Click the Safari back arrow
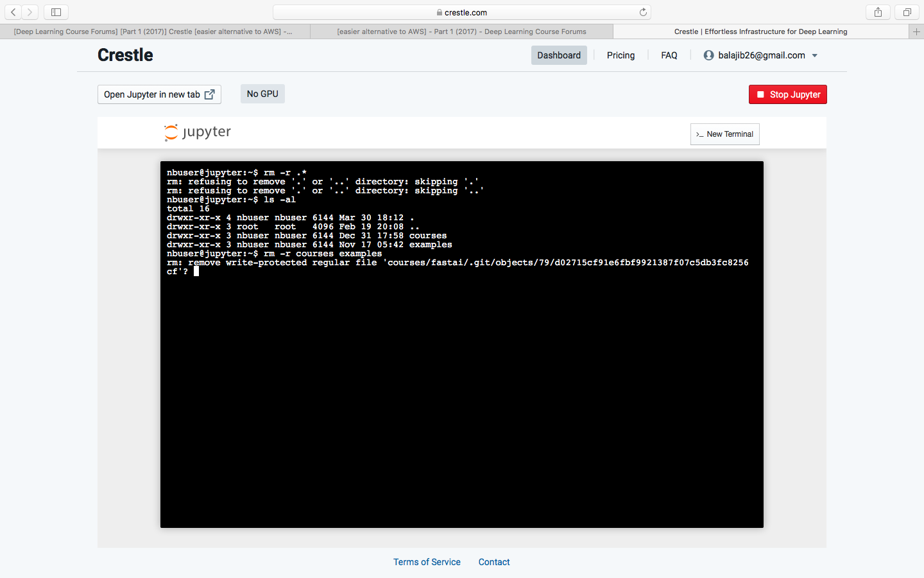The width and height of the screenshot is (924, 578). 13,12
